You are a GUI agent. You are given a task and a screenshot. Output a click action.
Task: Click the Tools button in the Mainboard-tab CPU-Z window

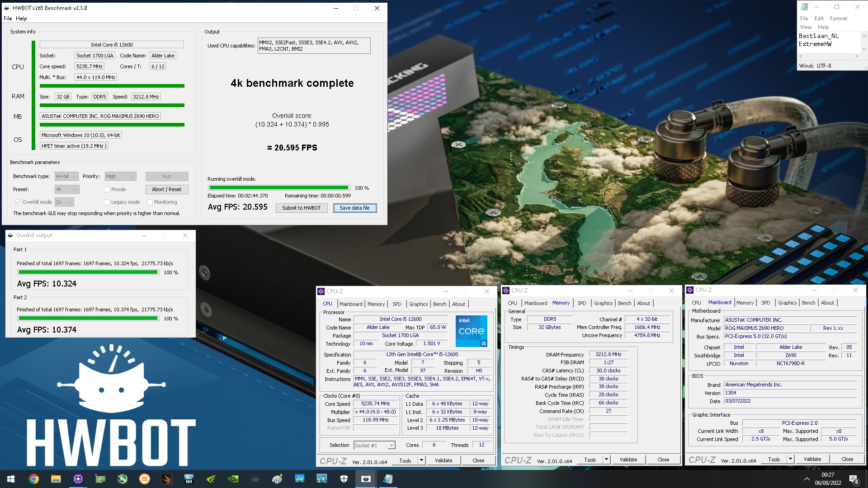coord(774,459)
